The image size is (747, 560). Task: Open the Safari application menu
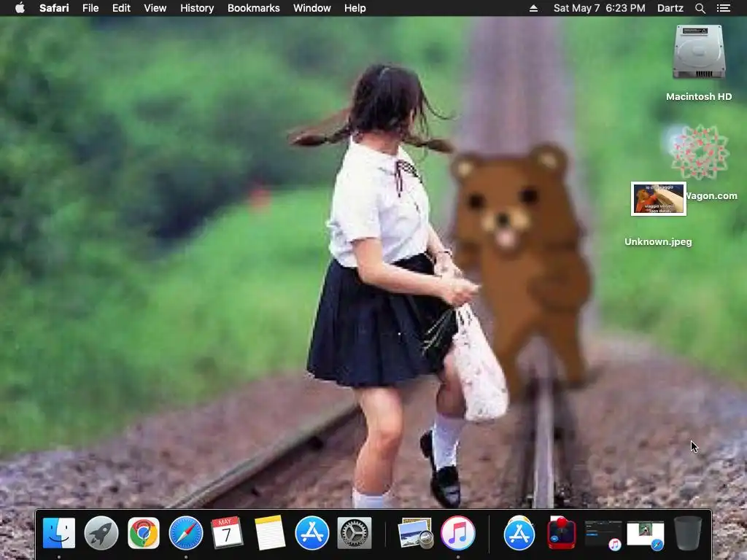coord(54,8)
